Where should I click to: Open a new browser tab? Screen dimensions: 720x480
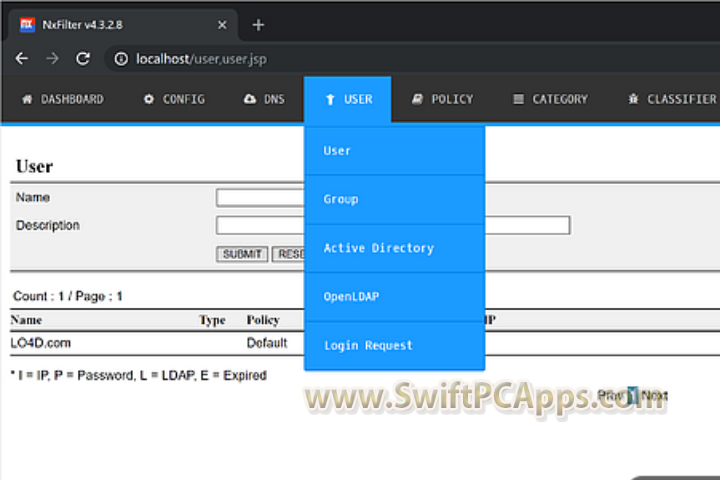click(258, 25)
